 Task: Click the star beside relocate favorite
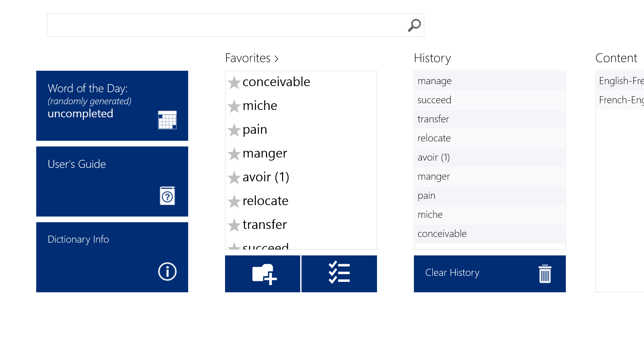234,201
